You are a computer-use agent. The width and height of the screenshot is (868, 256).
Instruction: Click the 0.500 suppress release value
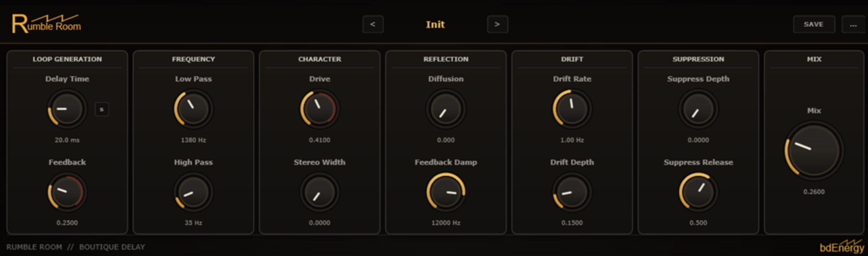[698, 223]
